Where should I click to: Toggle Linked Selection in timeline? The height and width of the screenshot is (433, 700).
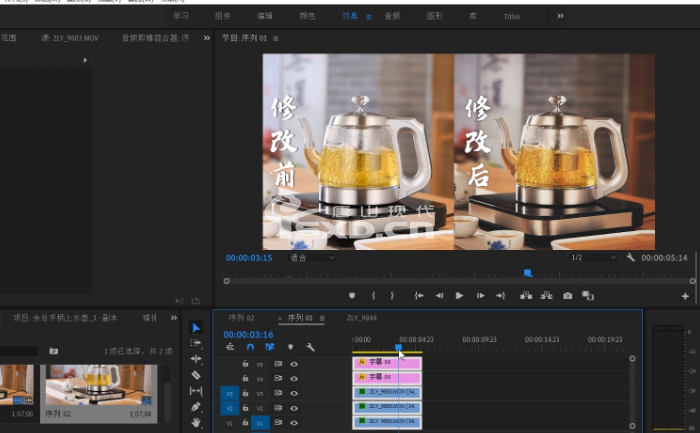click(x=270, y=347)
